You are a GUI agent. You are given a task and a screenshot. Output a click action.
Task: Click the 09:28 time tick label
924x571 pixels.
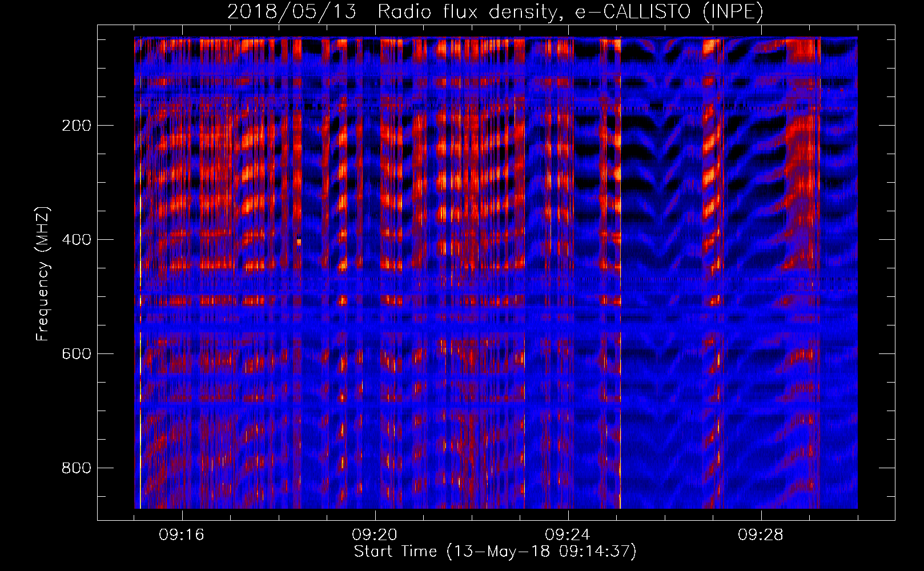[x=761, y=535]
